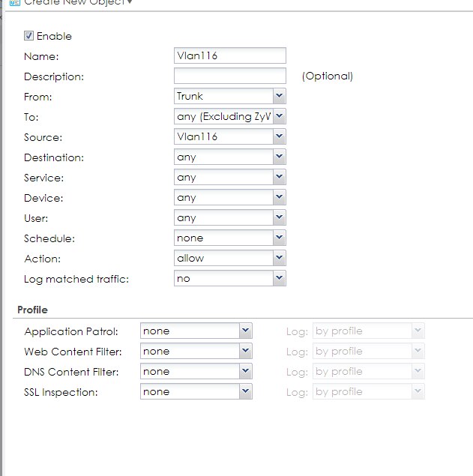473x476 pixels.
Task: Click the Schedule label
Action: (x=49, y=238)
